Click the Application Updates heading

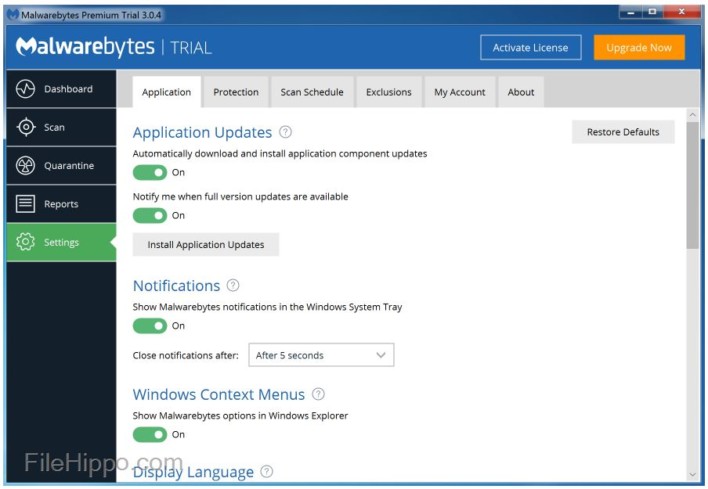(x=202, y=132)
